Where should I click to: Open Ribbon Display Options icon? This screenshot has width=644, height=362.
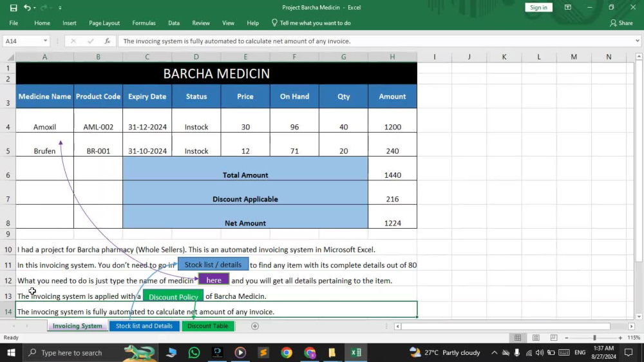click(568, 7)
